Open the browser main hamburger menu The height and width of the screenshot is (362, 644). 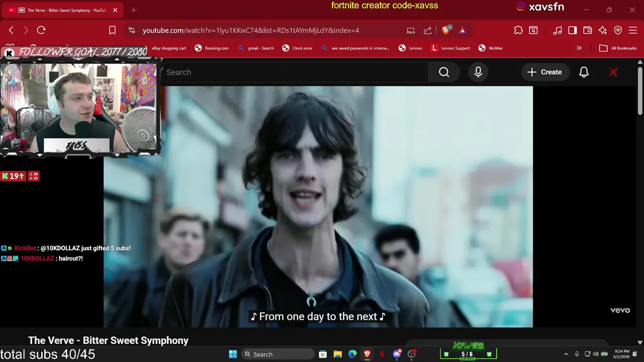633,30
